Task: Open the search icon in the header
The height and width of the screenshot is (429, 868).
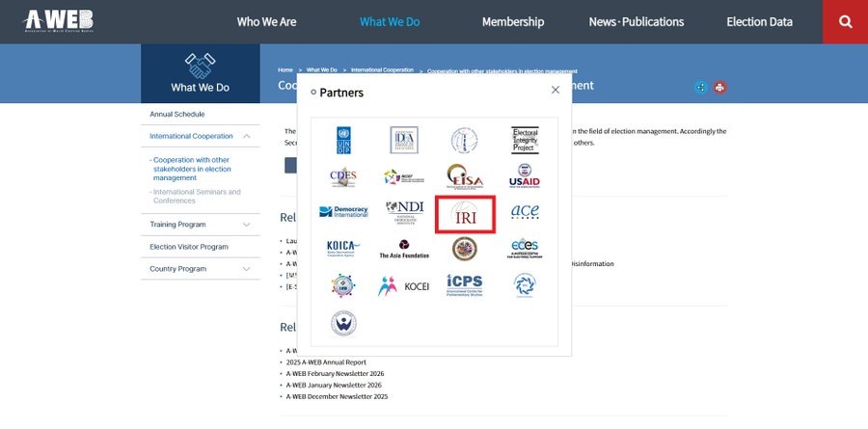Action: pyautogui.click(x=845, y=21)
